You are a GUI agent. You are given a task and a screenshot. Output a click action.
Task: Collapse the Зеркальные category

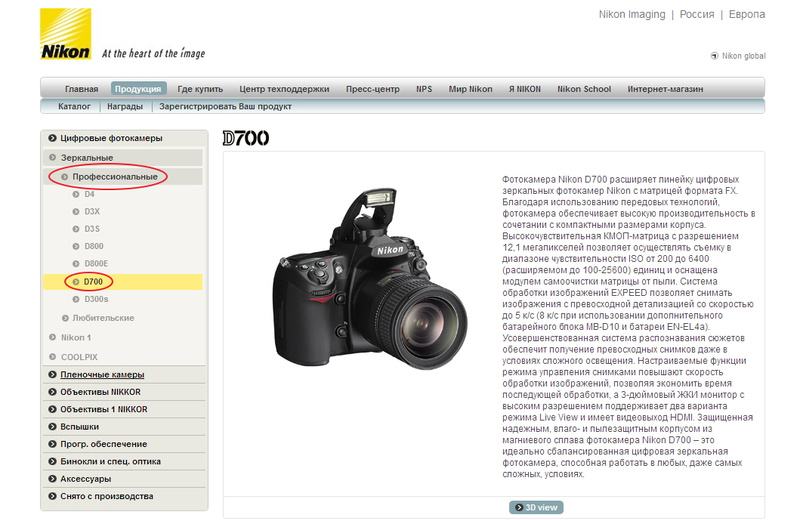pyautogui.click(x=89, y=158)
